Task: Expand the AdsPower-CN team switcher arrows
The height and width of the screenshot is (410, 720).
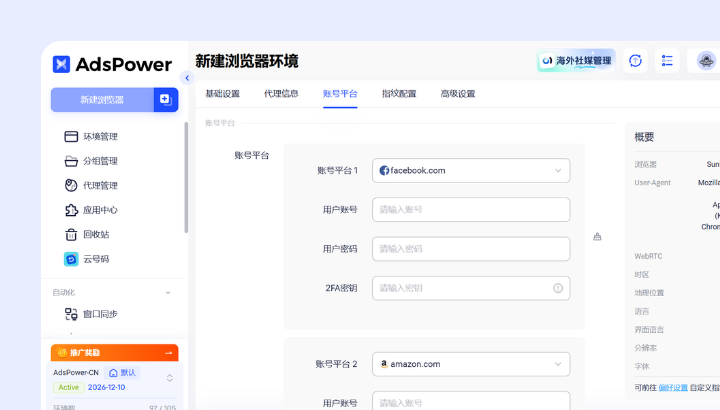Action: click(169, 378)
